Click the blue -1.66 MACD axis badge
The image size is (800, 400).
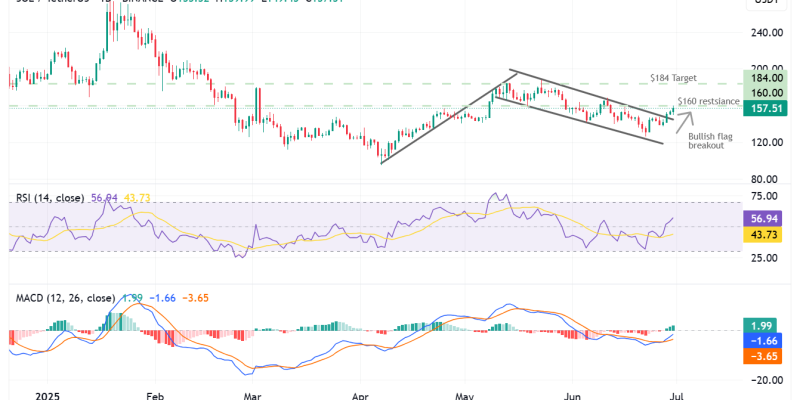click(x=760, y=341)
